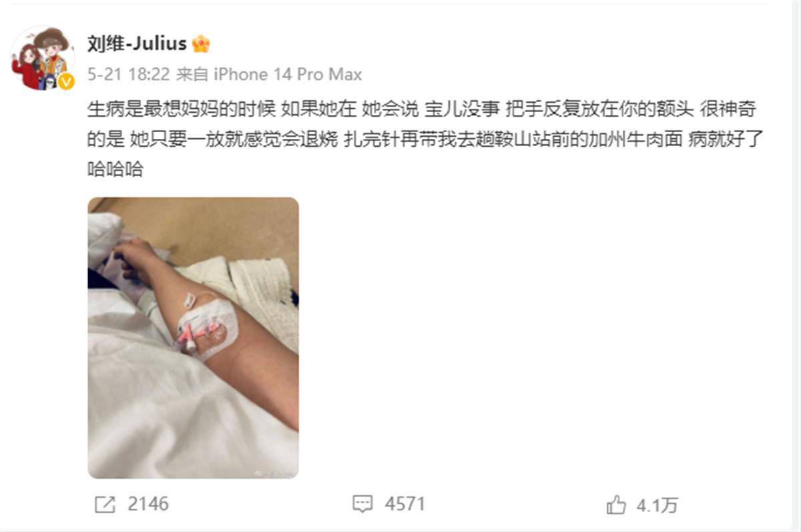Click the hand at the photo's top
The width and height of the screenshot is (801, 532).
(x=136, y=256)
